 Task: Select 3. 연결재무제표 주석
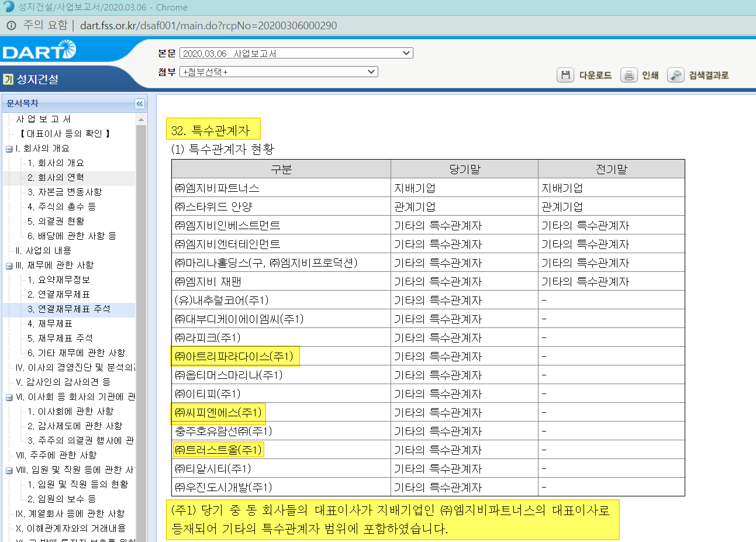coord(68,309)
